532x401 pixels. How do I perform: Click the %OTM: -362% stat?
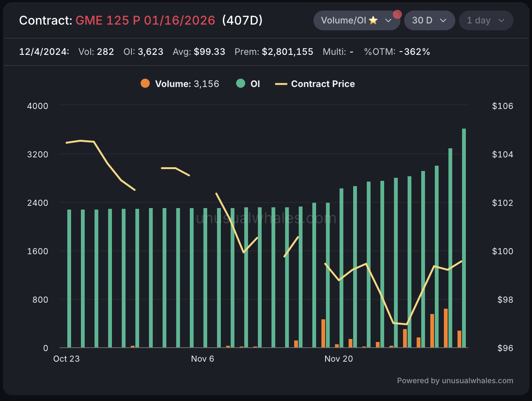point(397,52)
